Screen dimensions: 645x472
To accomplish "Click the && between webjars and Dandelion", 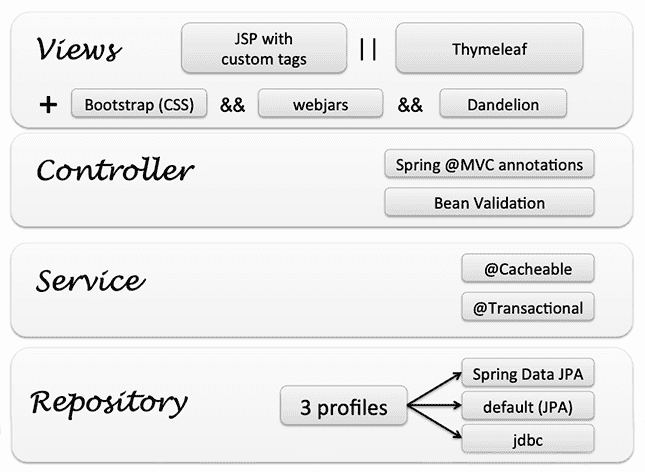I will coord(410,105).
